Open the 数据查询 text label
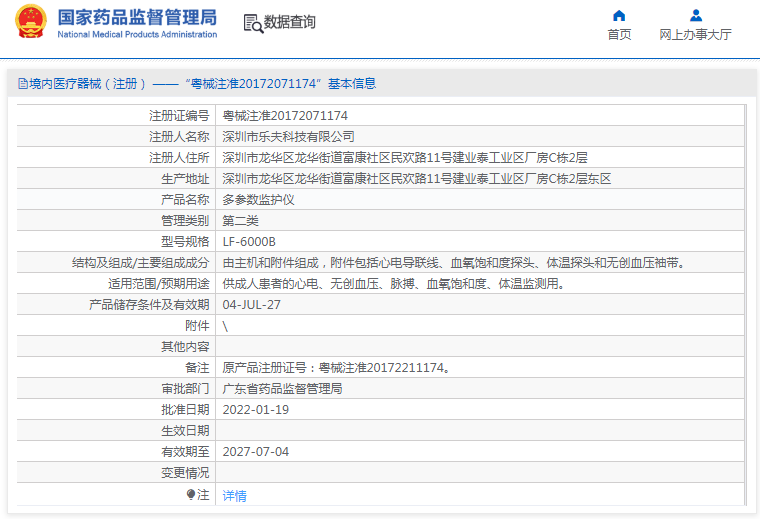760x519 pixels. (290, 22)
